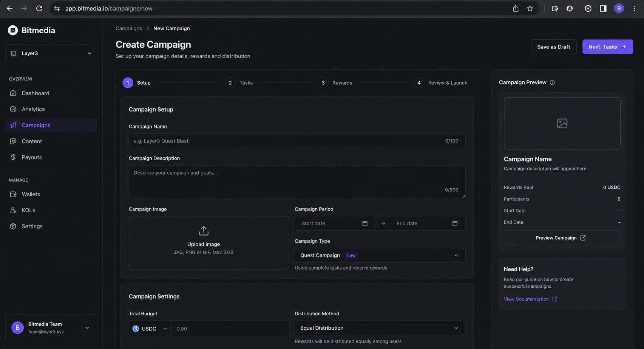Go to Payouts in the sidebar
The height and width of the screenshot is (349, 644).
point(51,157)
